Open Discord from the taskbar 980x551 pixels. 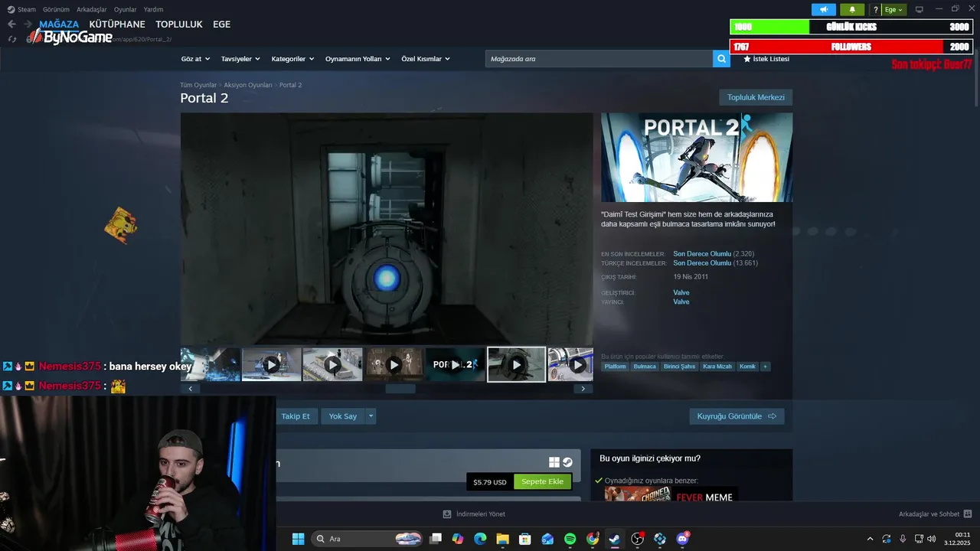coord(682,539)
